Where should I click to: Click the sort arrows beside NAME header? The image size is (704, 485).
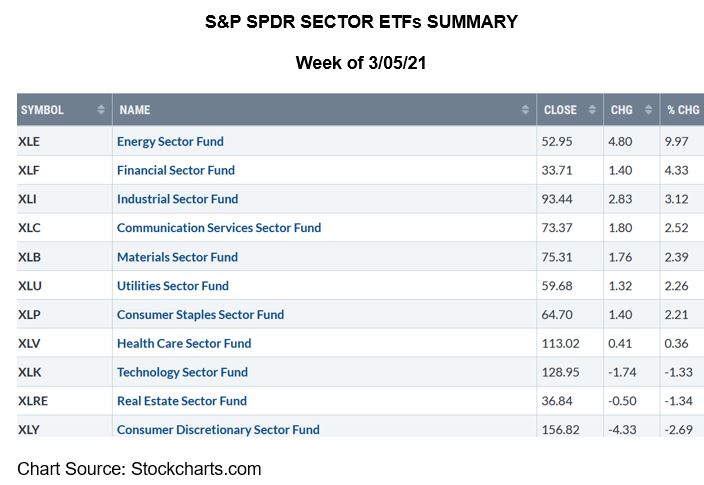(526, 110)
